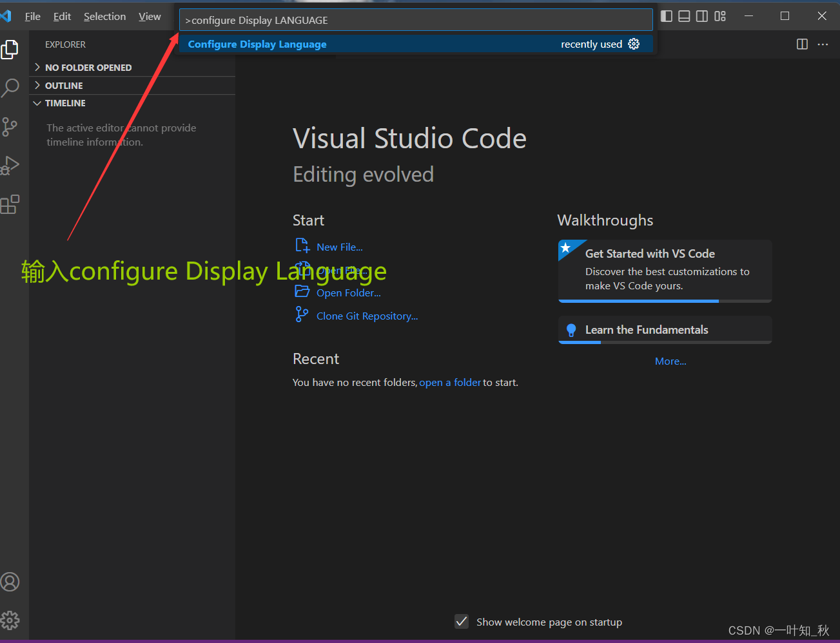Expand the NO FOLDER OPENED section
The width and height of the screenshot is (840, 643).
(x=132, y=67)
